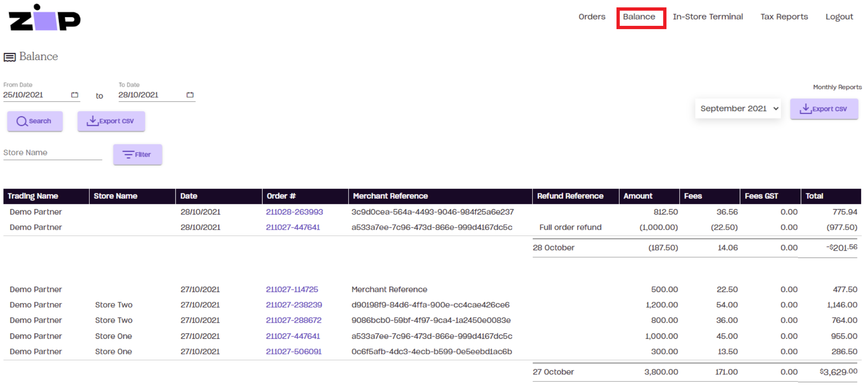Open Tax Reports page

784,17
